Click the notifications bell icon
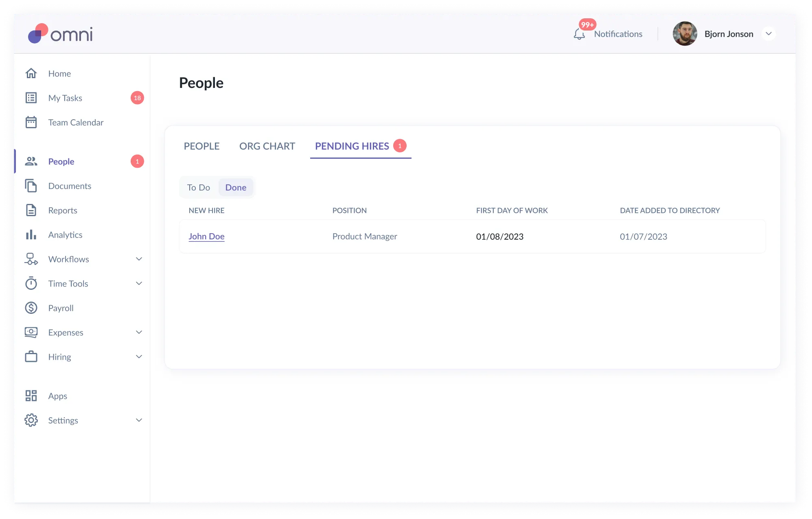Viewport: 812px width, 519px height. 579,34
